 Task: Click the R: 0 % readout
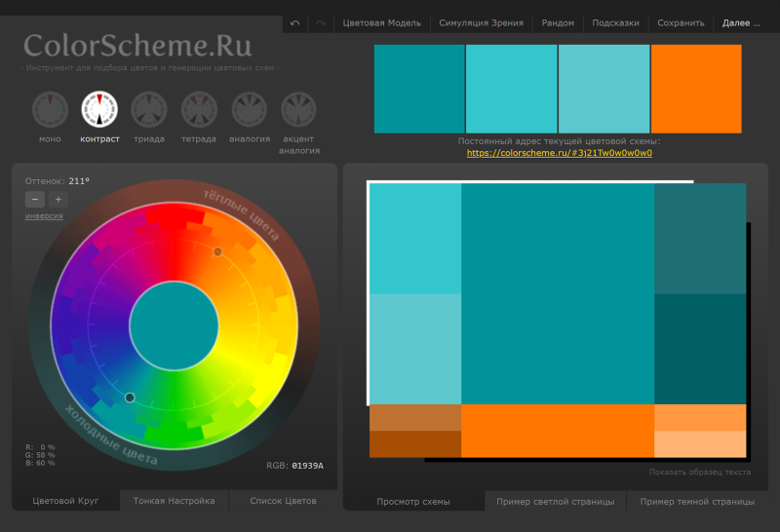coord(40,447)
